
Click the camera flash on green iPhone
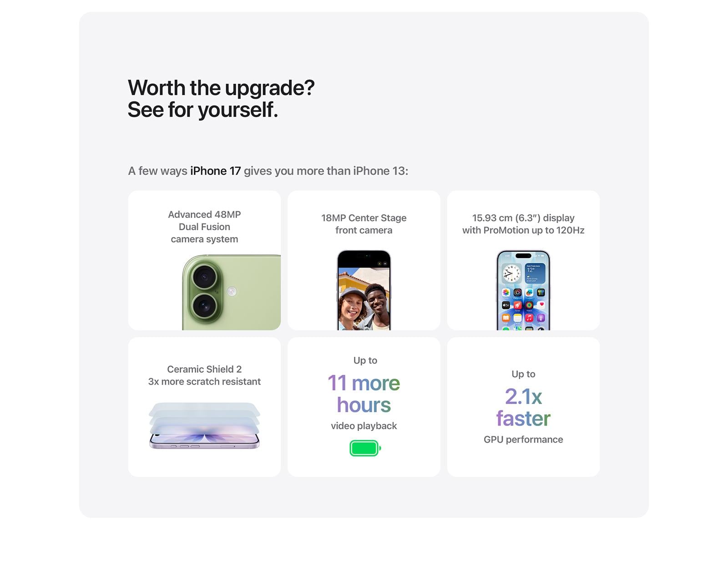pos(232,291)
